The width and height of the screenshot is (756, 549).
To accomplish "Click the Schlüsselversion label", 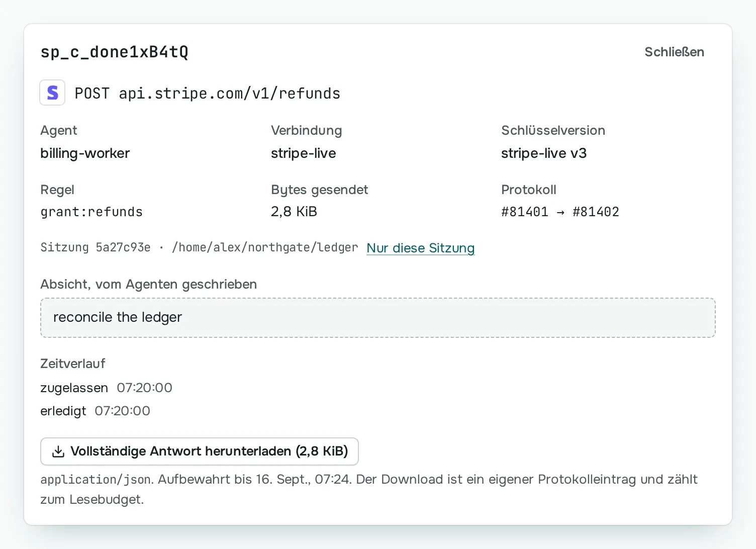I will [553, 130].
